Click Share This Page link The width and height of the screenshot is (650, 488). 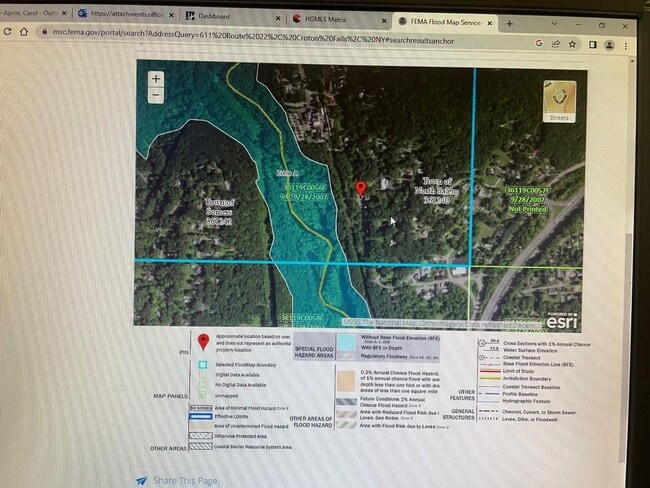[185, 481]
